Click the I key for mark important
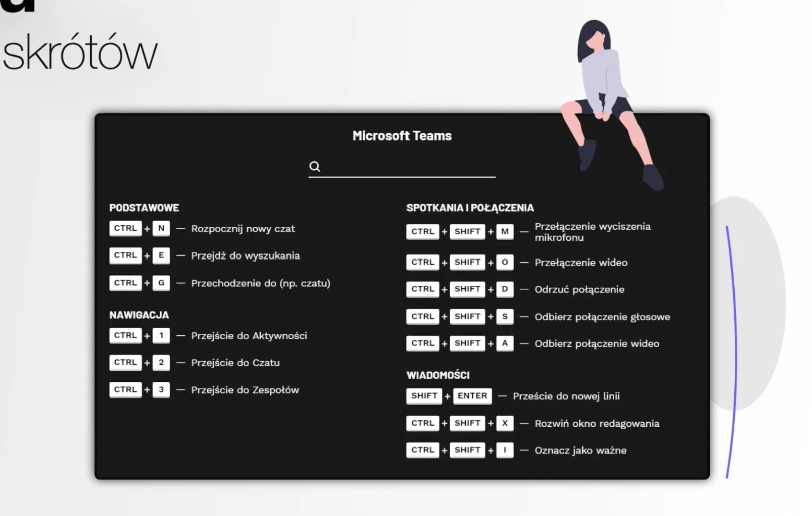The width and height of the screenshot is (812, 516). click(x=505, y=450)
